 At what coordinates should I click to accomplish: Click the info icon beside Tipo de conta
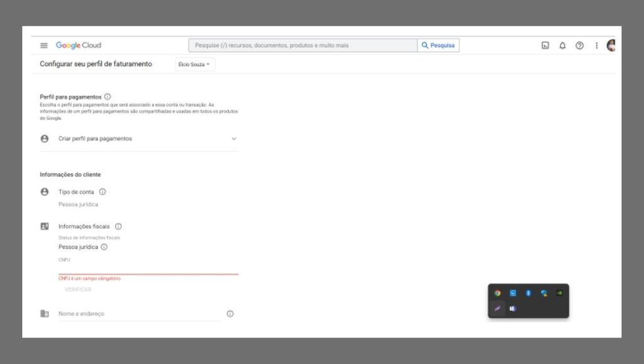point(103,191)
